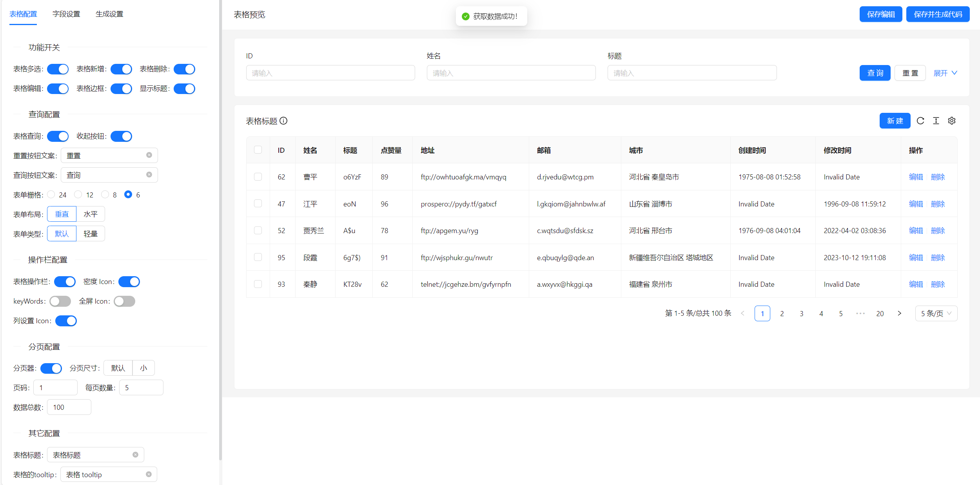Clear the 表格标题 input using clear icon
980x485 pixels.
click(x=135, y=454)
